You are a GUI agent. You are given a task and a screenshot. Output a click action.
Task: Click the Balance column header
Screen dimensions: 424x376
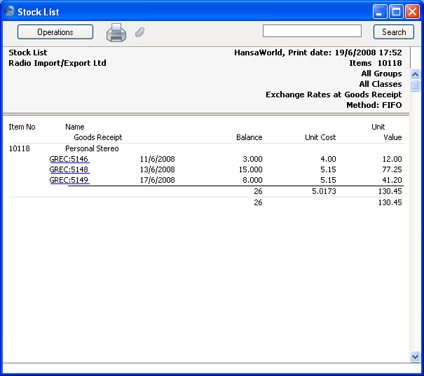[249, 137]
